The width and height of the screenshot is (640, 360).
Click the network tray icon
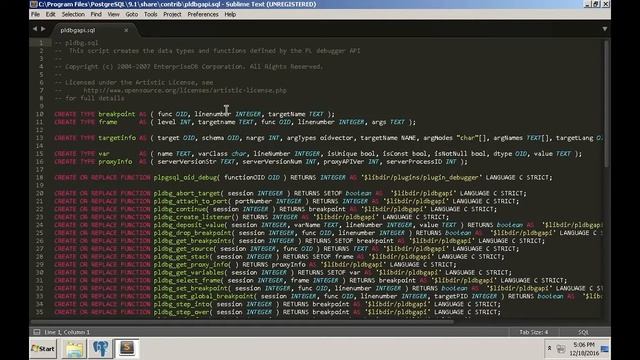(561, 349)
